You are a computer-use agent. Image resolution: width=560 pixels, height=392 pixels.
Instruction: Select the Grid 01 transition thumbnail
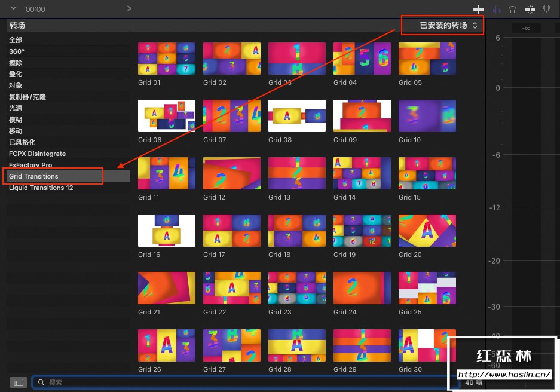click(166, 59)
